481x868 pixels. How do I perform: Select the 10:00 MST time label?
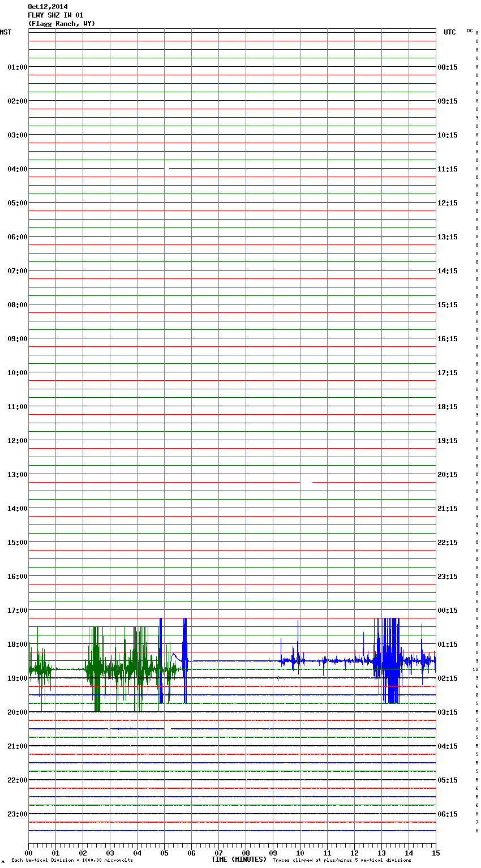[18, 373]
